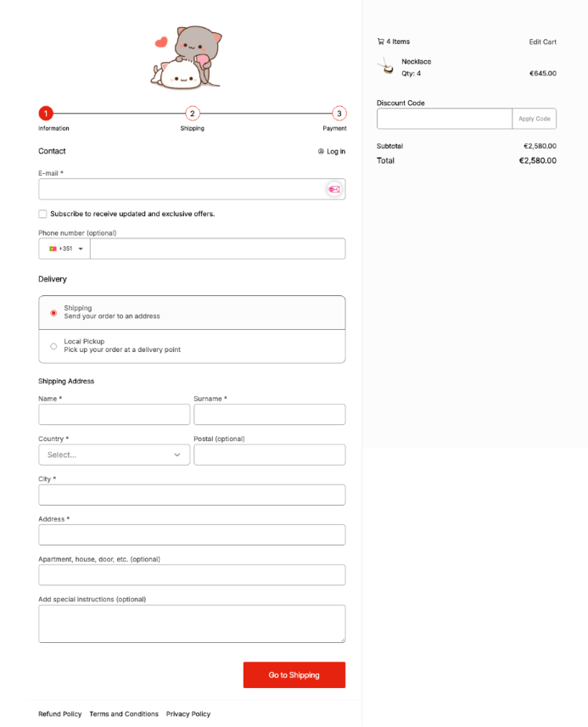
Task: Select the Local Pickup radio option
Action: coord(53,346)
